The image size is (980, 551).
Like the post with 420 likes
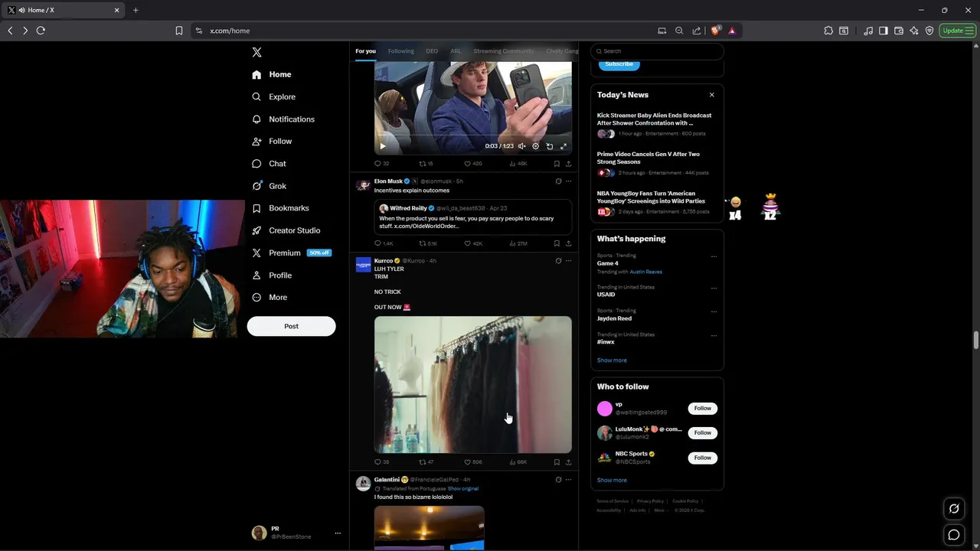click(472, 164)
